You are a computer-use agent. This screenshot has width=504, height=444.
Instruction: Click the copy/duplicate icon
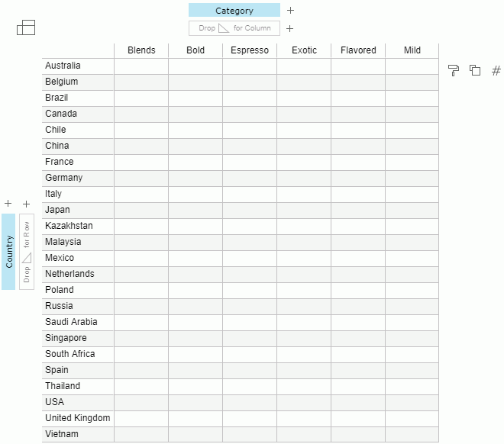click(475, 70)
